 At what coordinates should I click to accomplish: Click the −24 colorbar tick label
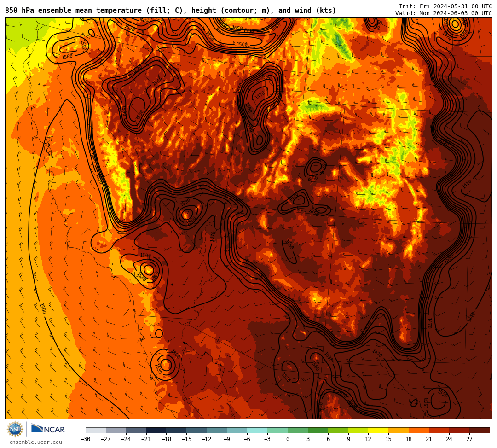(126, 439)
